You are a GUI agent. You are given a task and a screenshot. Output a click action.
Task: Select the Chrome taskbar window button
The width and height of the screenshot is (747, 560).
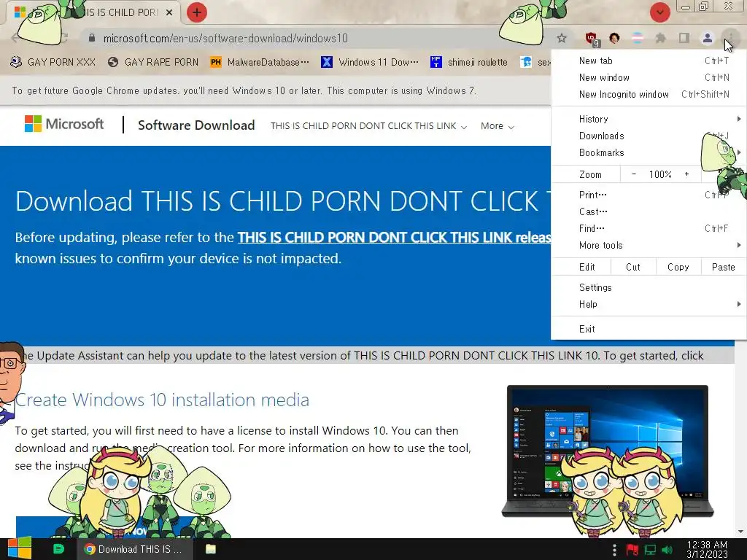134,549
